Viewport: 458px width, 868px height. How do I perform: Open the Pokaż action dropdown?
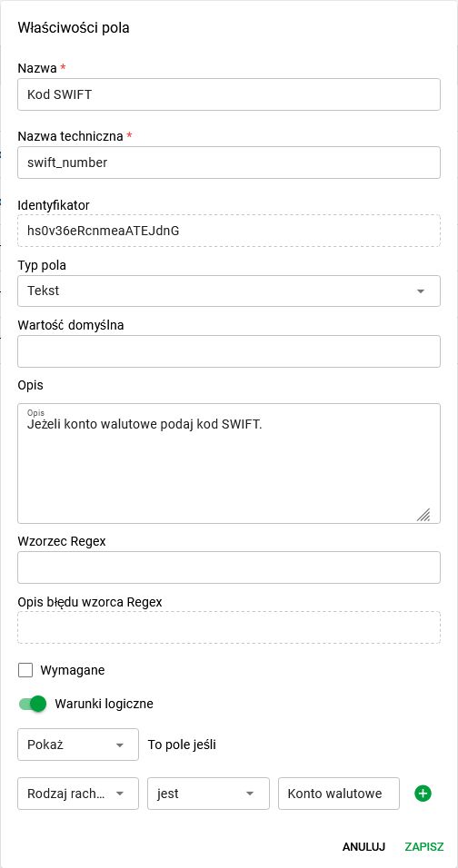click(78, 745)
